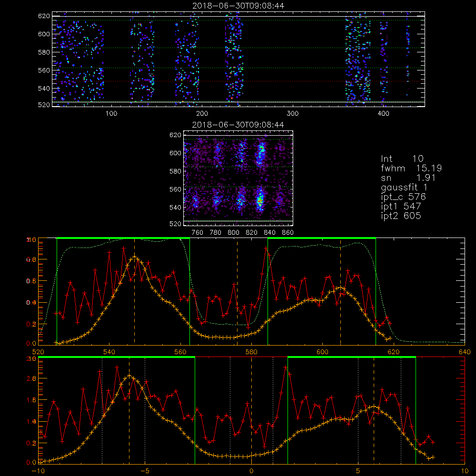Click x-axis label 820 under middle image

251,233
